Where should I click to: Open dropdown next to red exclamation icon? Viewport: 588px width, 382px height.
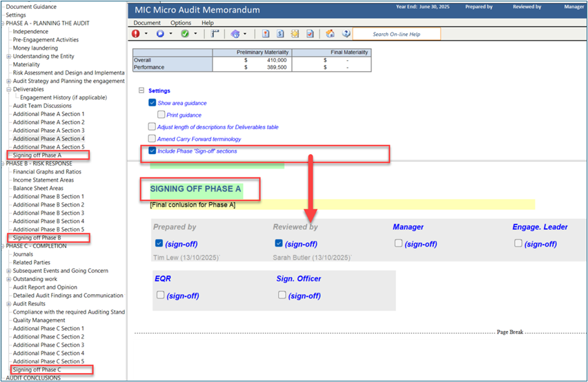coord(146,34)
